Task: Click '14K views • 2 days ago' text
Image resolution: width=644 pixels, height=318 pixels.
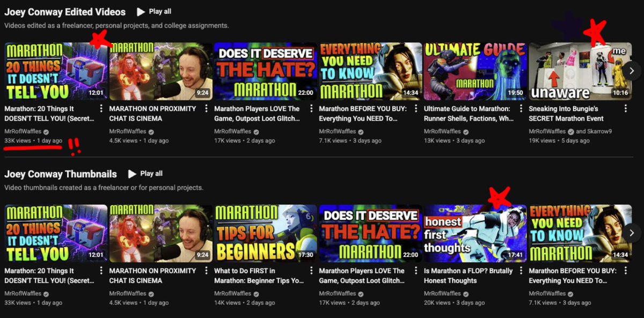Action: [245, 302]
